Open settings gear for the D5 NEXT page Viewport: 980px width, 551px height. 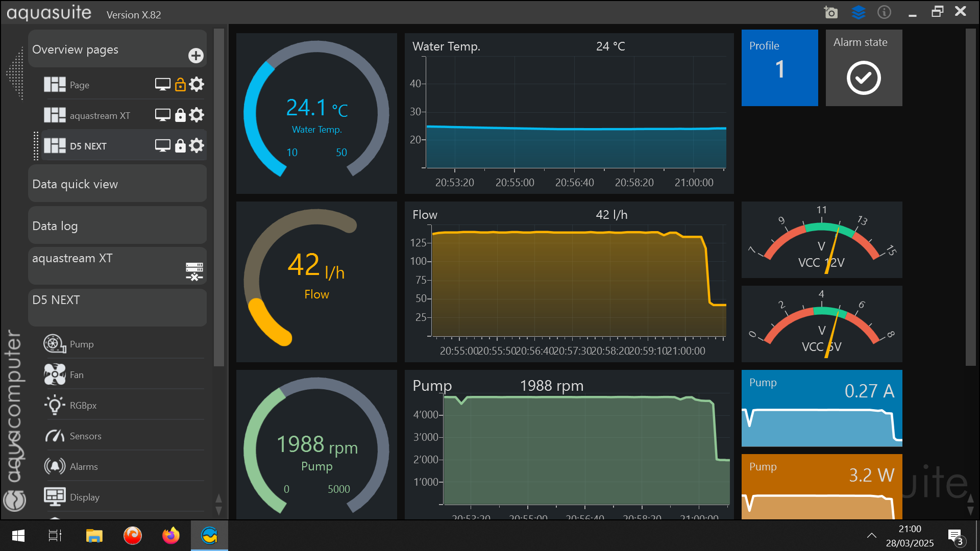pos(197,145)
